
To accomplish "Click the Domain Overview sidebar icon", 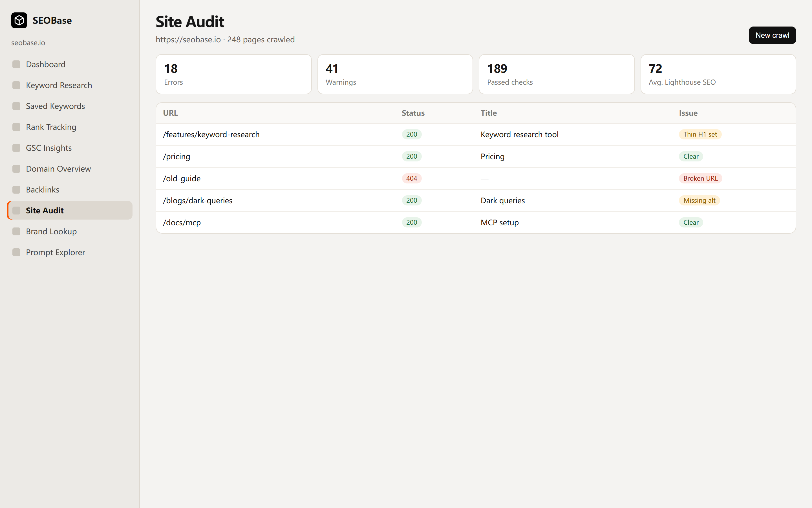I will point(16,169).
